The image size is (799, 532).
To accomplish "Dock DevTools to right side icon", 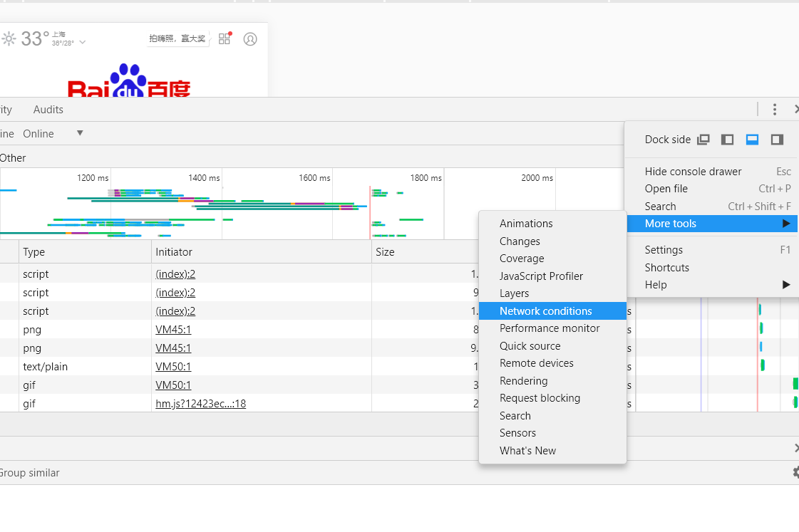I will tap(777, 140).
